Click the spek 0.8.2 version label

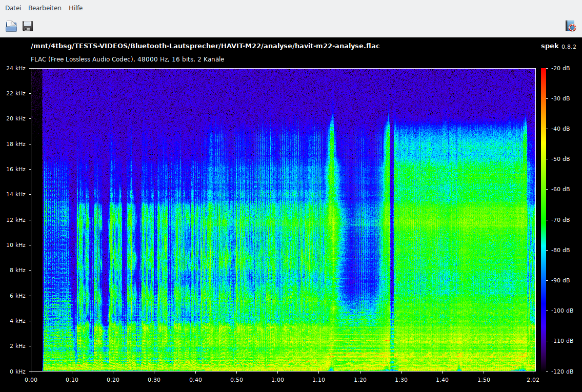pyautogui.click(x=558, y=46)
